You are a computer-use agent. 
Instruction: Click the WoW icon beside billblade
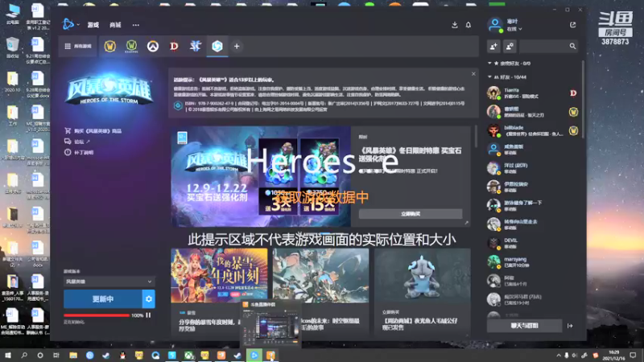point(573,130)
